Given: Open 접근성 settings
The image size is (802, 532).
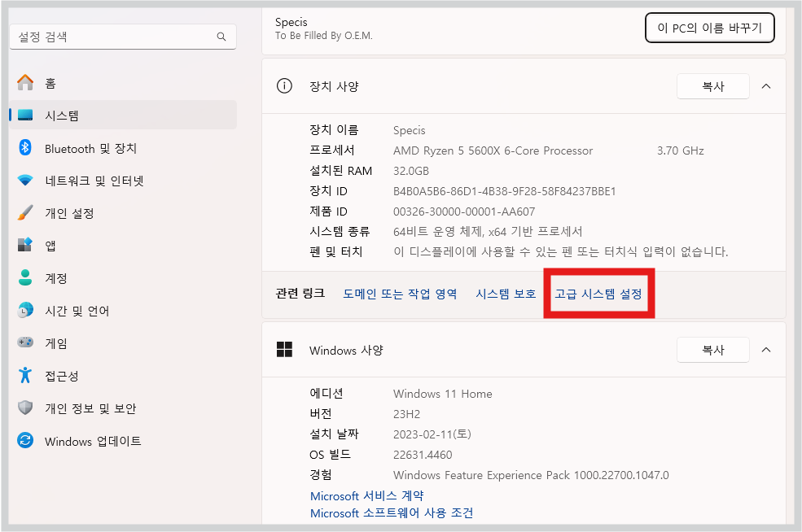Looking at the screenshot, I should pyautogui.click(x=123, y=376).
